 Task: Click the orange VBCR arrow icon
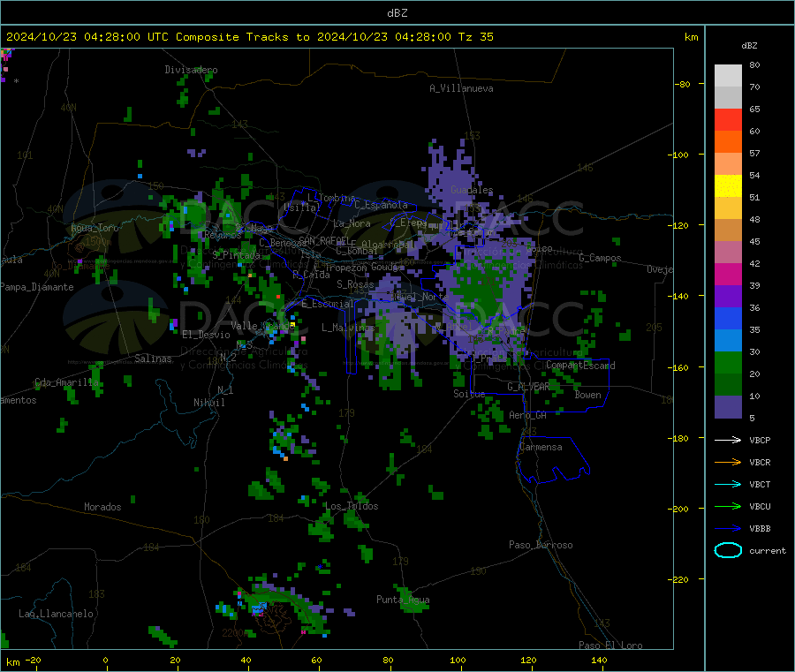(728, 462)
